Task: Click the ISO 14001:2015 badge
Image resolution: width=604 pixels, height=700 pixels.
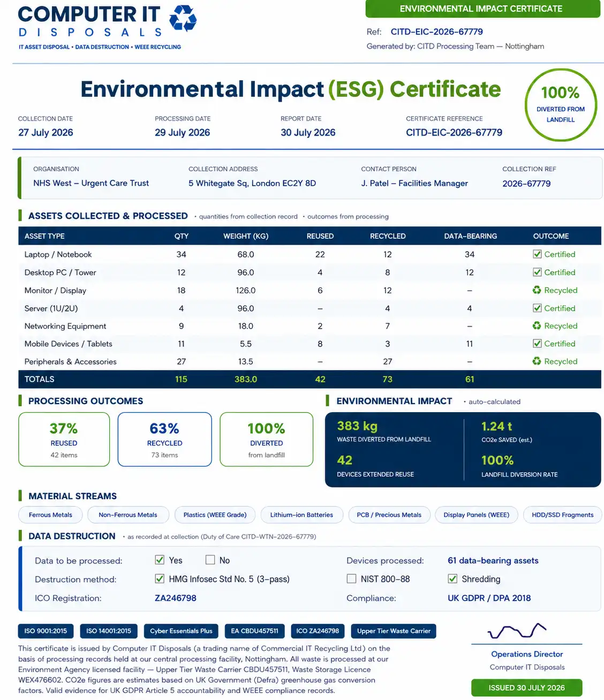Action: tap(109, 631)
